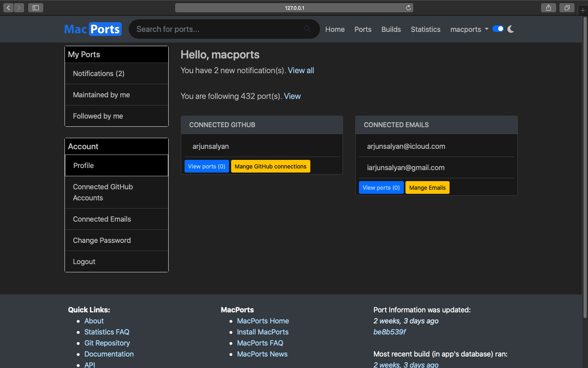The width and height of the screenshot is (588, 368).
Task: Open new tab with plus icon
Action: [583, 10]
